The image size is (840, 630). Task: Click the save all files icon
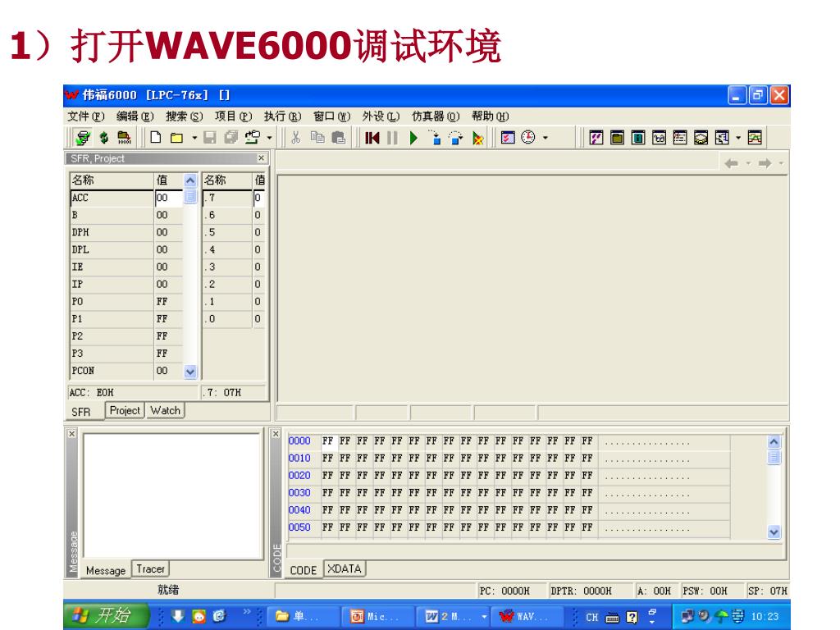[x=231, y=138]
